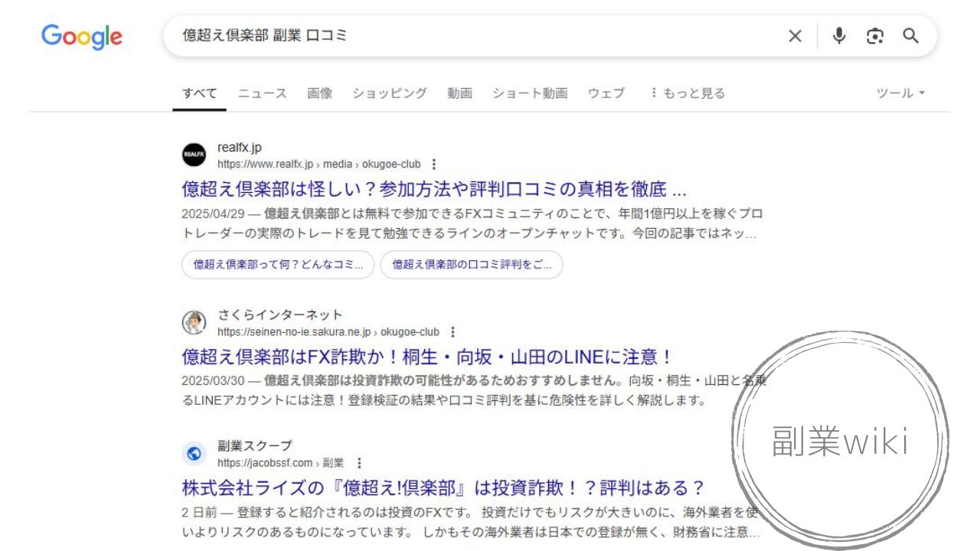The height and width of the screenshot is (551, 980).
Task: Expand the もっと見る menu
Action: (x=687, y=93)
